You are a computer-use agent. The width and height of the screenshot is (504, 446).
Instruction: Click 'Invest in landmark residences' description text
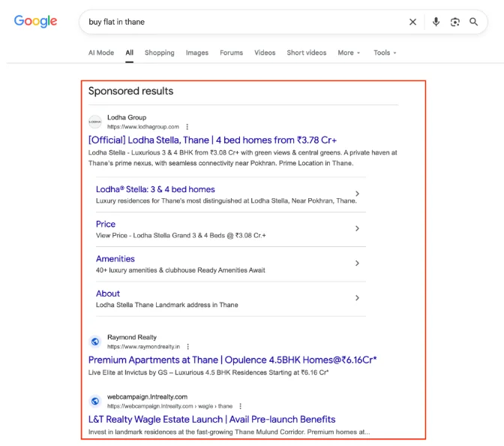tap(229, 432)
